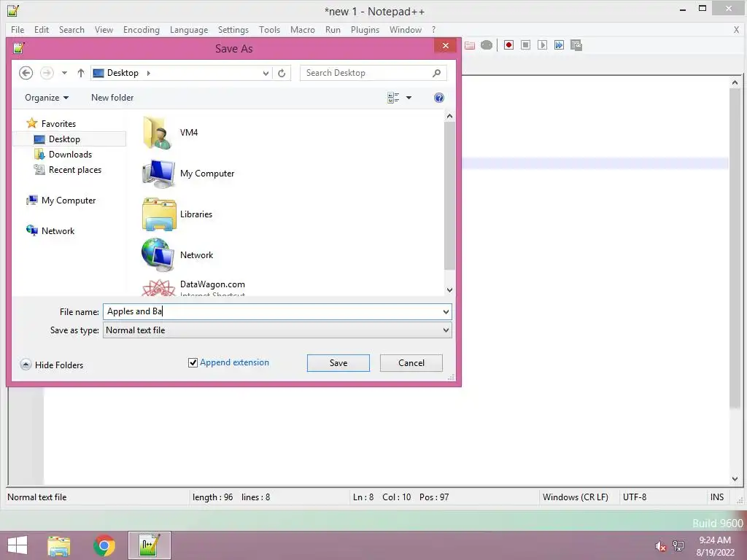Open Save As dialog help
This screenshot has width=747, height=560.
coord(438,98)
